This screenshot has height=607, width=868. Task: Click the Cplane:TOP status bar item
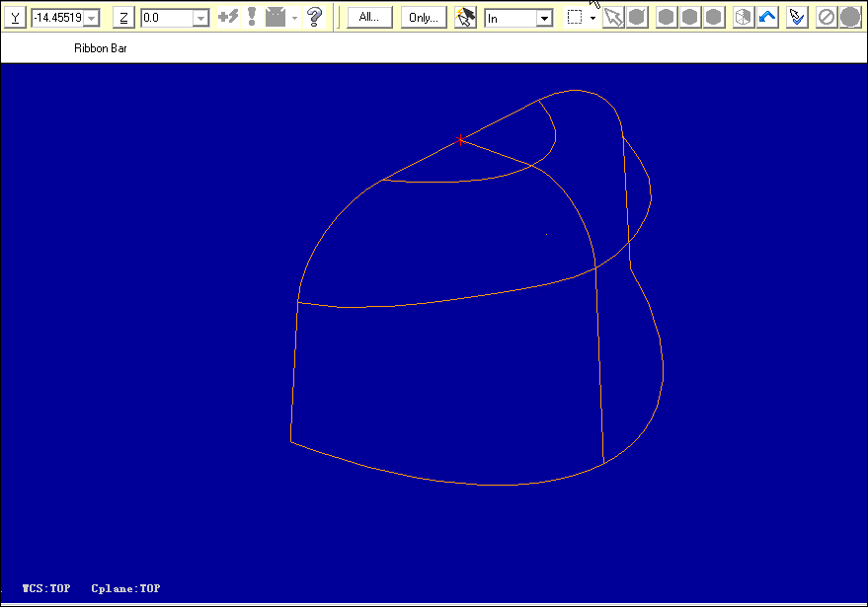pos(125,588)
